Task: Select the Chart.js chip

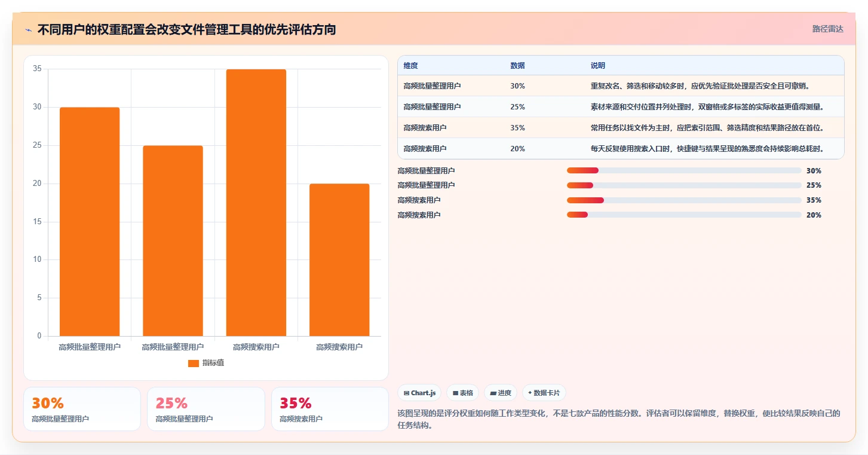Action: pyautogui.click(x=420, y=393)
